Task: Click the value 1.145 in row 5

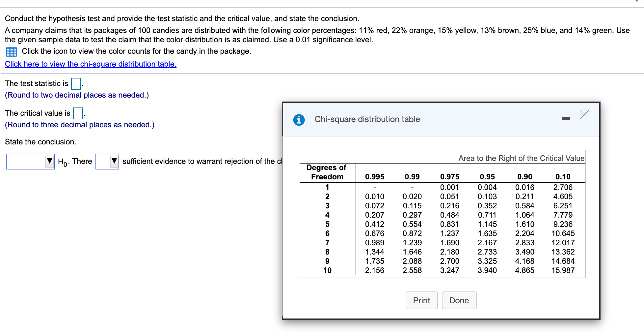Action: [487, 224]
